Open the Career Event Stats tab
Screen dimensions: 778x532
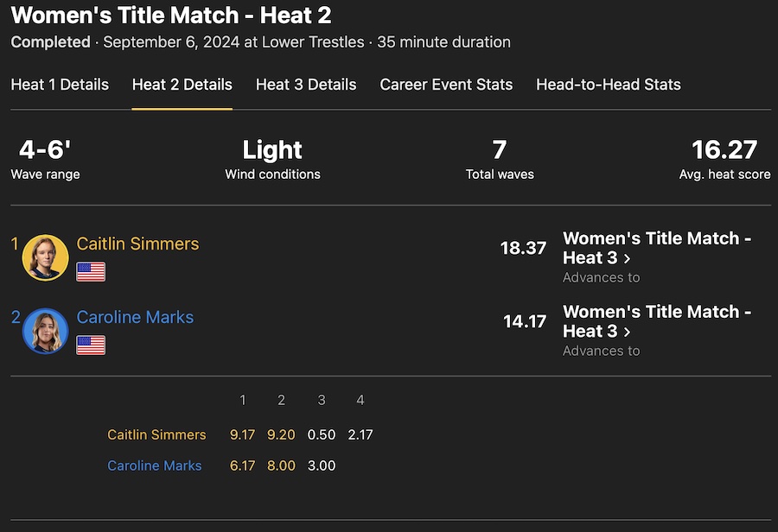coord(446,85)
